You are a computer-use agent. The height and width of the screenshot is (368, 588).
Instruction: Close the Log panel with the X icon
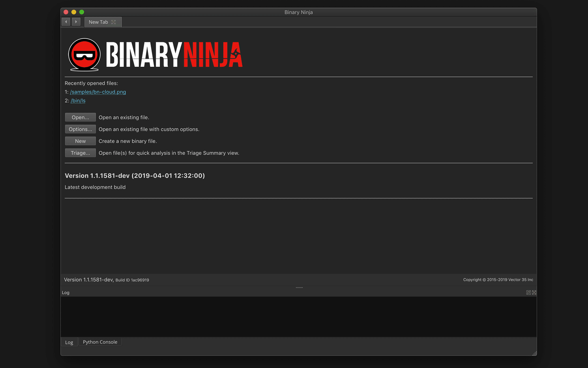[x=534, y=292]
